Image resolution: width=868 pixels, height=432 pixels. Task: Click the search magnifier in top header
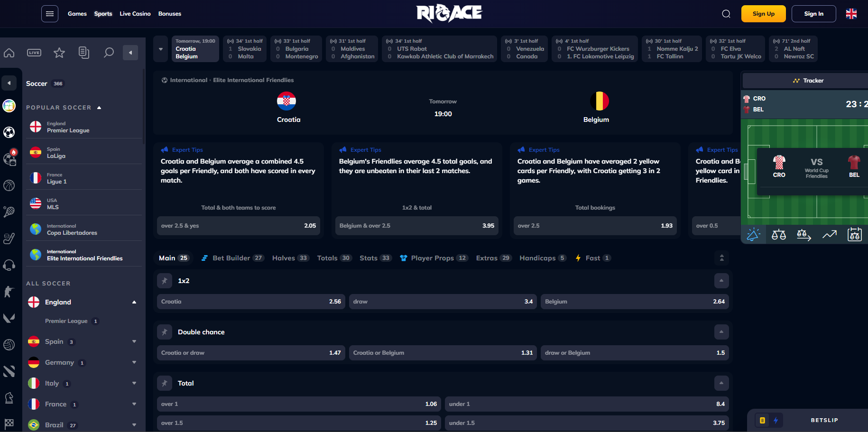click(726, 14)
